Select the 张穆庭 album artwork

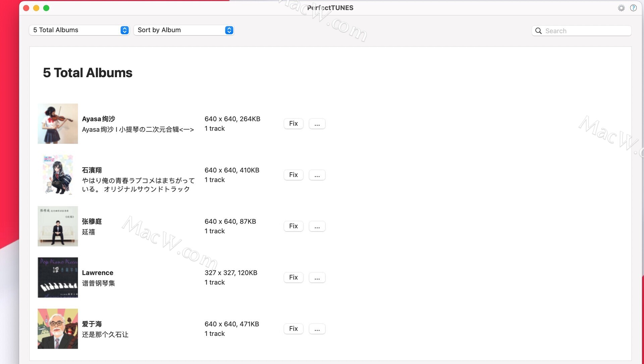(58, 226)
